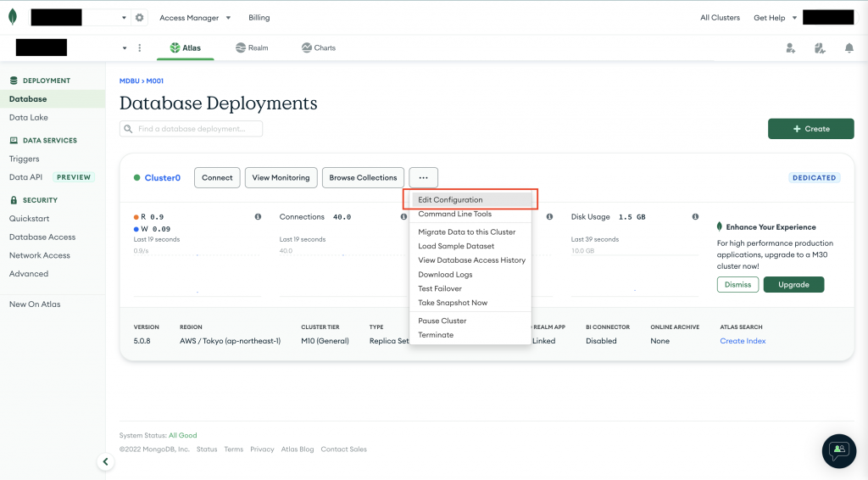Open View Database Access History

pos(470,260)
